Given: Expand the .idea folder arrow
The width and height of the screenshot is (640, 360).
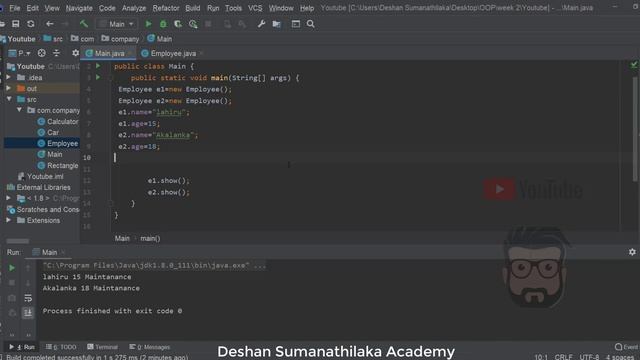Looking at the screenshot, I should [x=9, y=77].
